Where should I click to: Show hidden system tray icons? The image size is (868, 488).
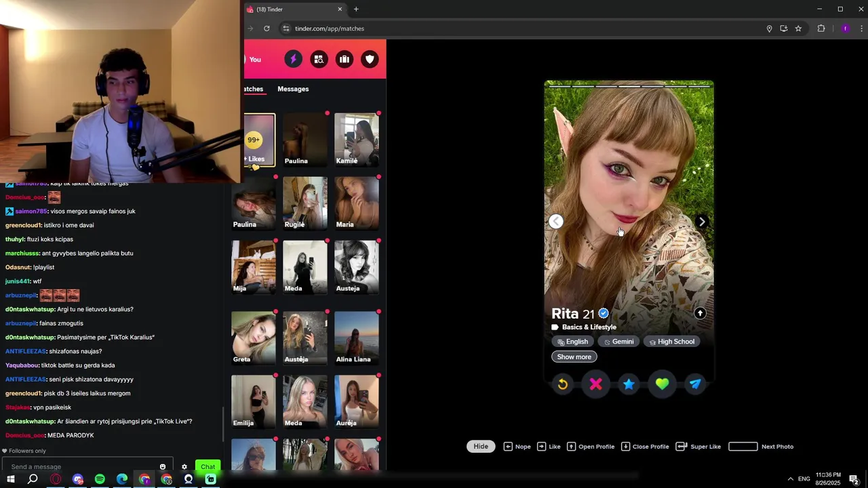tap(790, 479)
